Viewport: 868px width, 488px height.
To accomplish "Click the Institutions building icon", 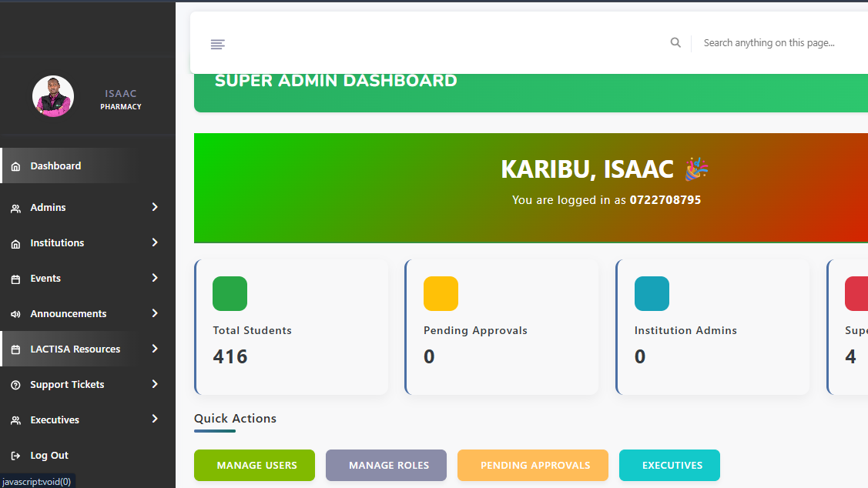I will point(15,242).
